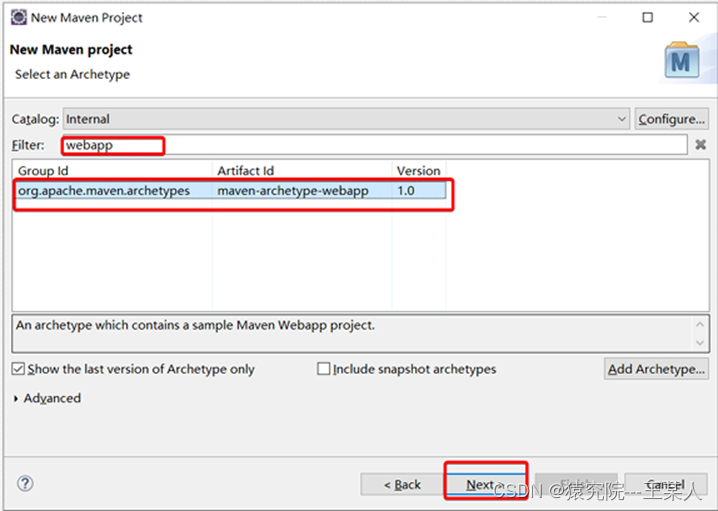This screenshot has height=511, width=718.
Task: Click the Add Archetype... button
Action: click(656, 369)
